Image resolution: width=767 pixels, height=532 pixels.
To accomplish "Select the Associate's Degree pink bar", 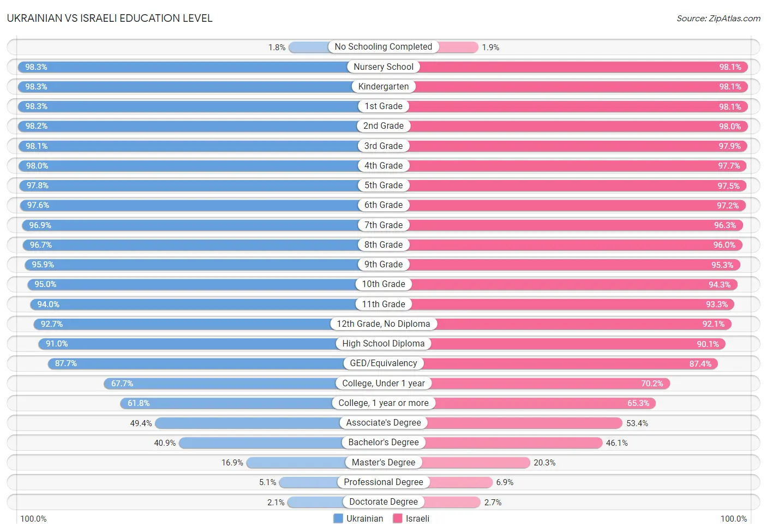I will [524, 423].
